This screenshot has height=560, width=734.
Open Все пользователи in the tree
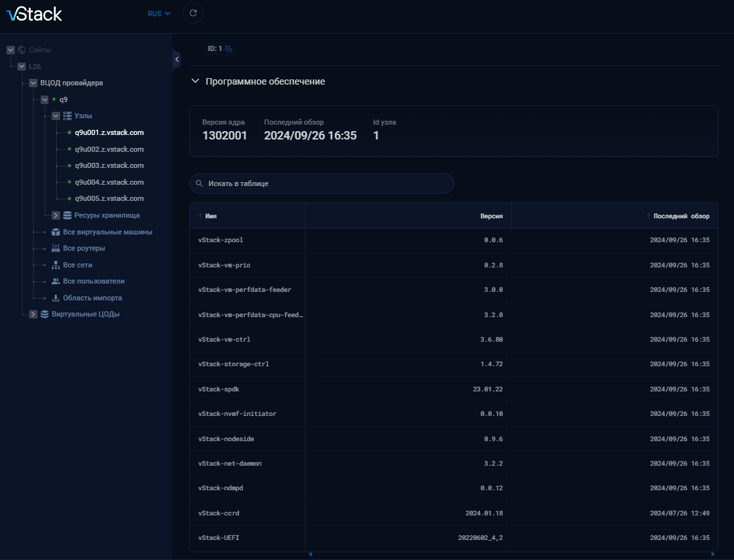(94, 281)
